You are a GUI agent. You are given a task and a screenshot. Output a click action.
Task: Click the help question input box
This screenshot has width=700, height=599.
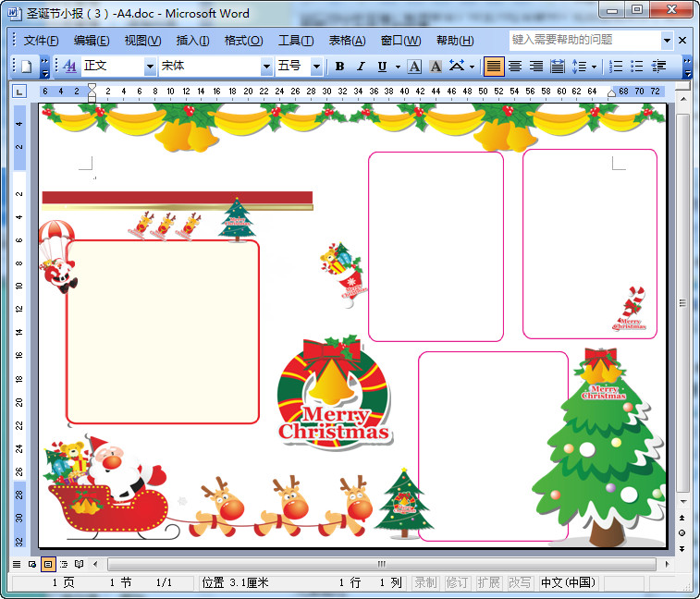(584, 40)
